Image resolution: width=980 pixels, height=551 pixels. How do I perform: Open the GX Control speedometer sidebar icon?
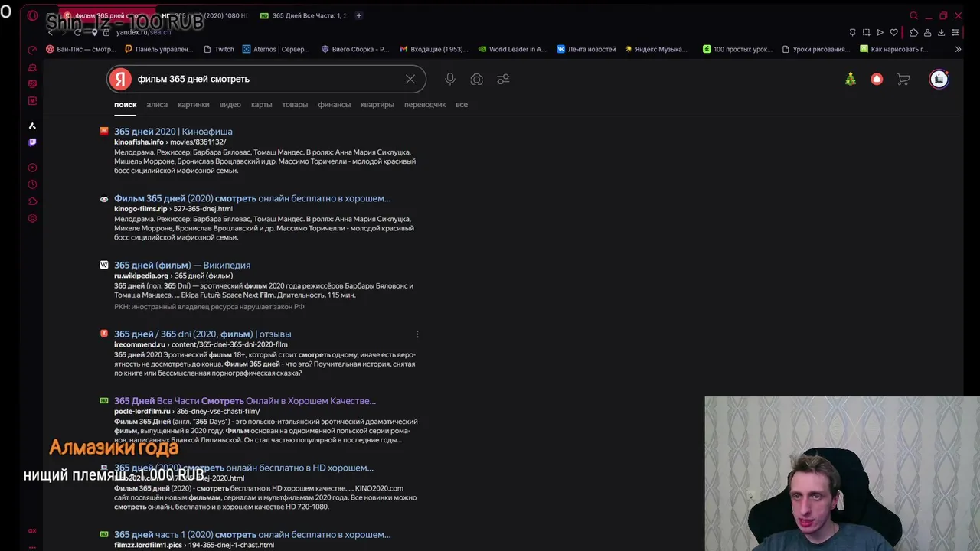32,50
